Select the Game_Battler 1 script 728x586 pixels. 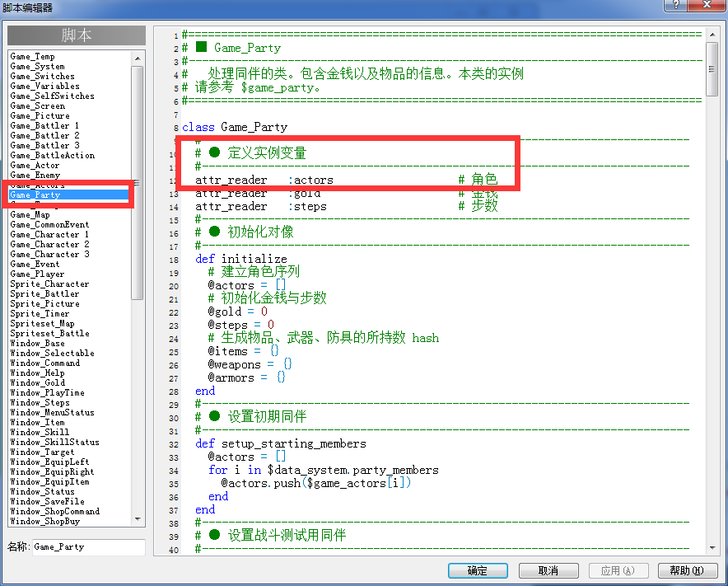click(x=44, y=126)
